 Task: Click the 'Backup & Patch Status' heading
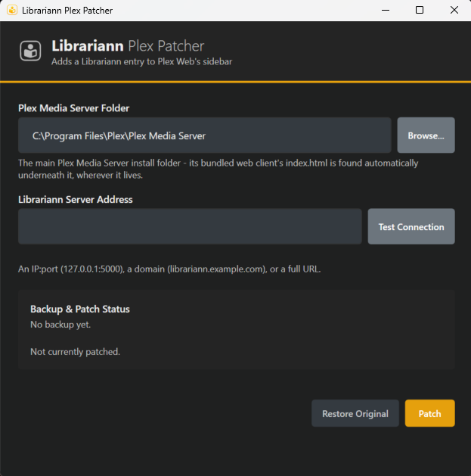[80, 309]
